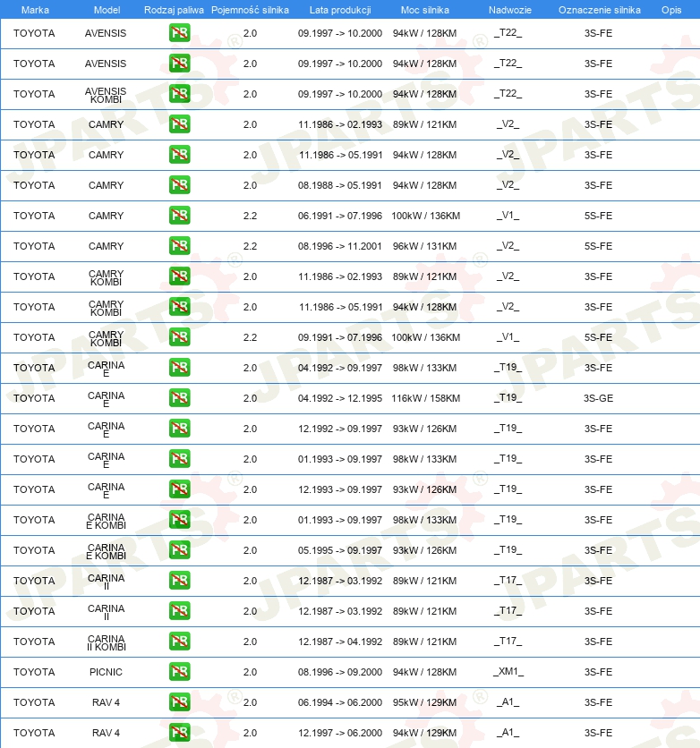Click fuel icon in CAMRY 06.1991 -> 07.1996 row
The width and height of the screenshot is (700, 748).
179,216
